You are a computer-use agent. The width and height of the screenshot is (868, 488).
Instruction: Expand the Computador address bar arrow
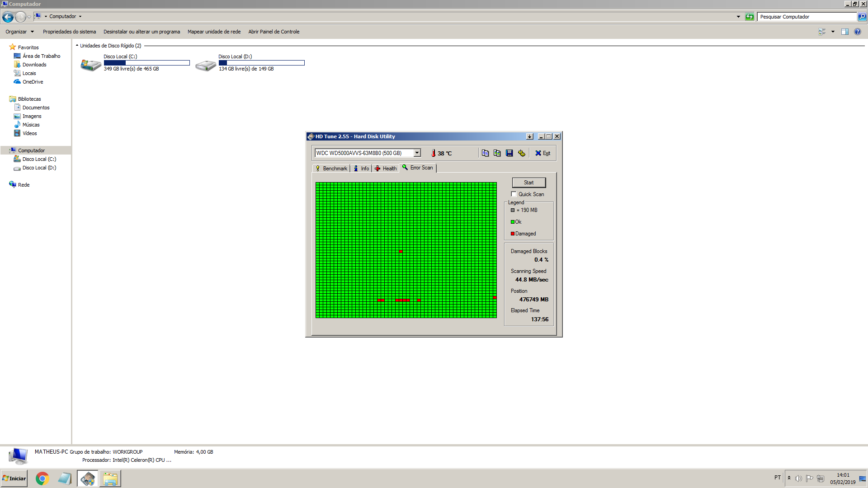tap(80, 17)
